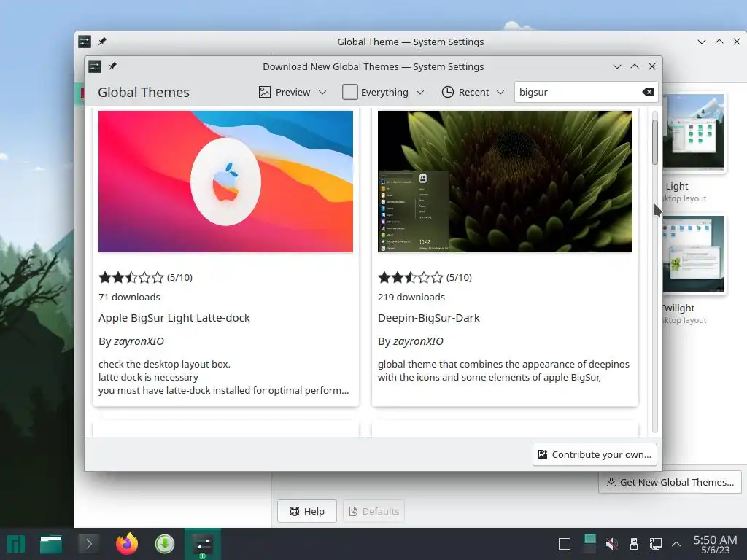
Task: Minimize the Download New Global Themes dialog
Action: [617, 66]
